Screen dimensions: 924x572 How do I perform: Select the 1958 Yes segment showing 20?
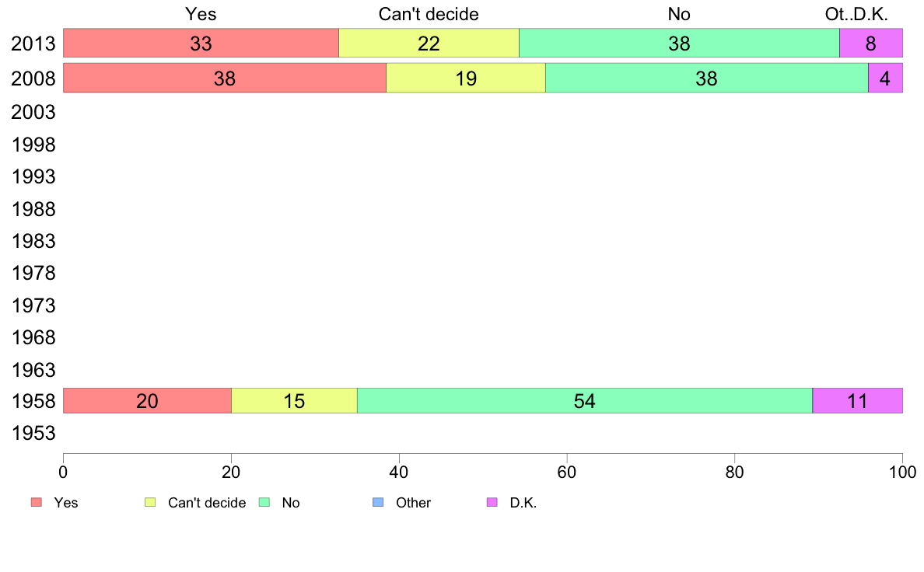147,401
